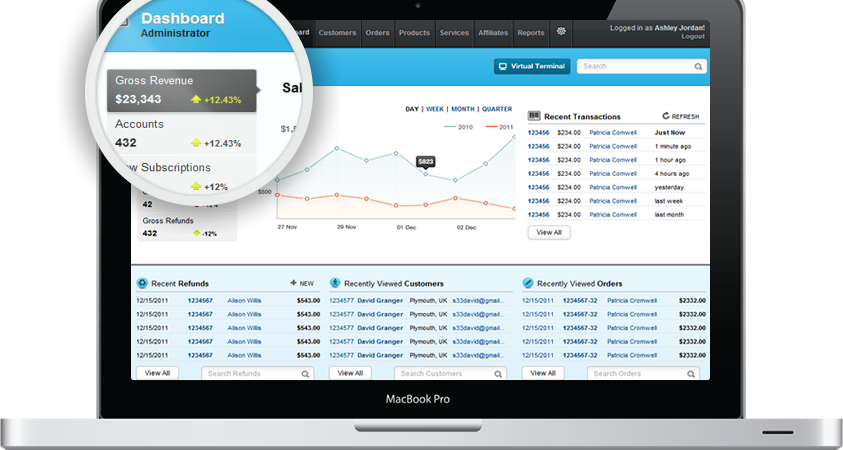Click magnifier icon in Search Customers field
The image size is (843, 450).
click(497, 374)
